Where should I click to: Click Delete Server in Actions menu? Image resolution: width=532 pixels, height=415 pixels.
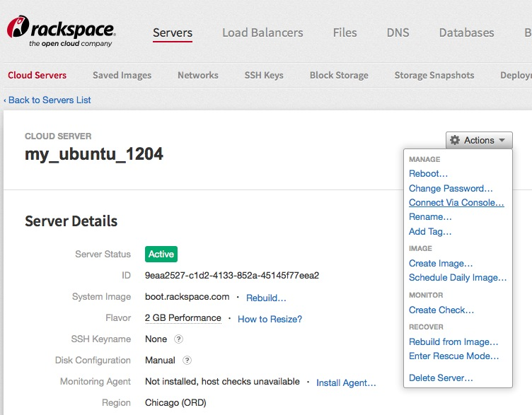tap(441, 378)
